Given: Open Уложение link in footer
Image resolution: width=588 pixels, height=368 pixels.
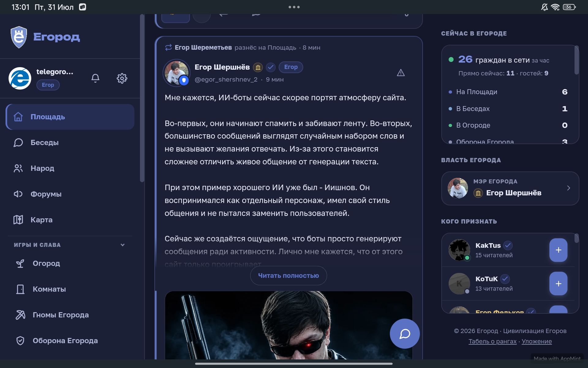Looking at the screenshot, I should tap(537, 341).
